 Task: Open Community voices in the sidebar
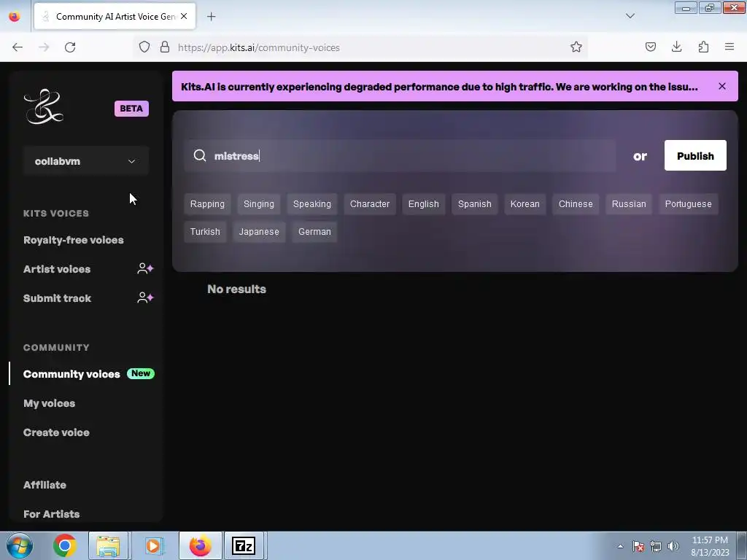71,374
